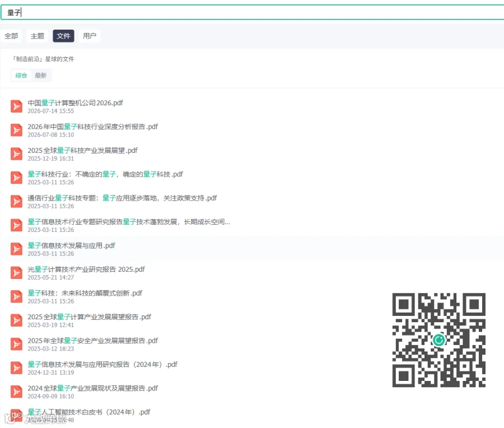Open file 2025年全球量子安全产业发展展望报告.pdf
504x428 pixels.
click(x=92, y=341)
